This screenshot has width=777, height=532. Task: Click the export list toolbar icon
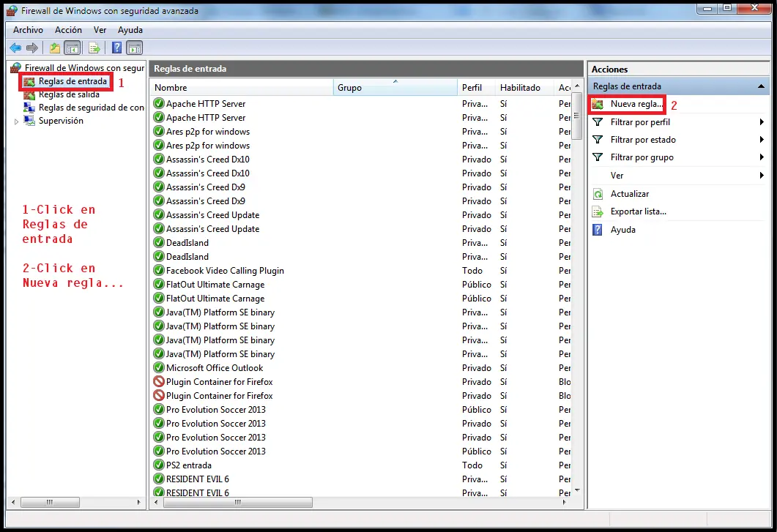(x=94, y=48)
